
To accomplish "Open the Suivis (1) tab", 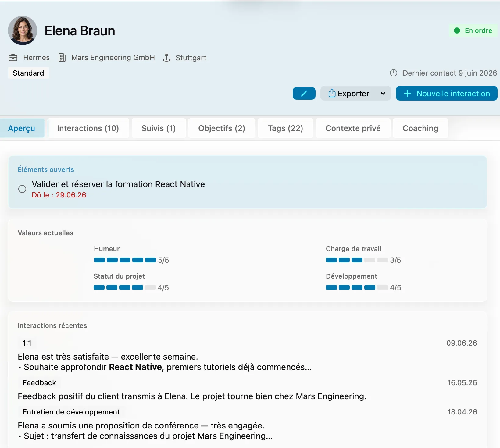I will click(x=159, y=128).
